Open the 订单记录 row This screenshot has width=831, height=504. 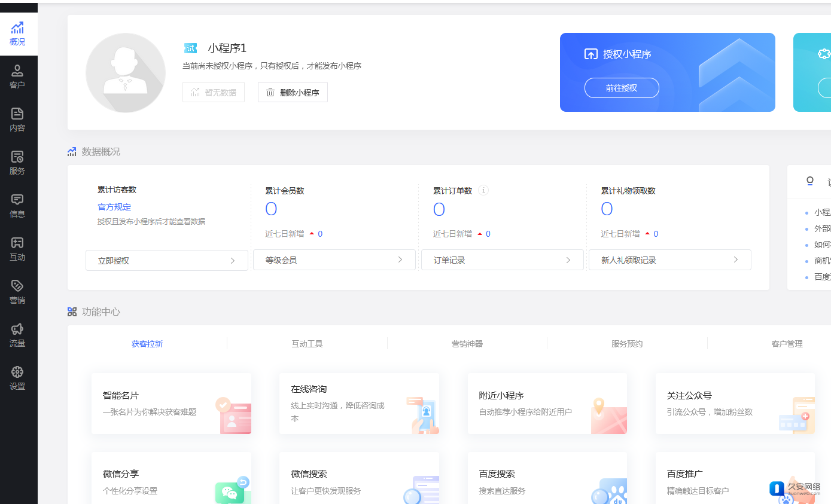tap(503, 260)
